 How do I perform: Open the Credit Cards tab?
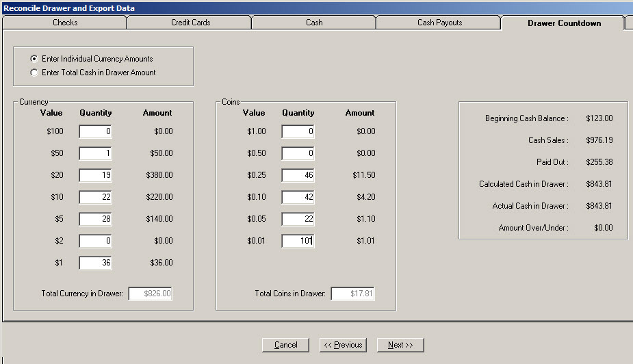190,23
